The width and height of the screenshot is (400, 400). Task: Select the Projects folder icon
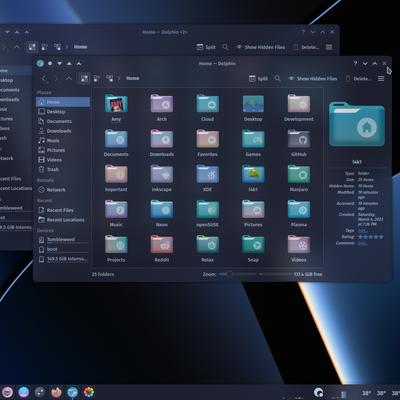pyautogui.click(x=116, y=245)
